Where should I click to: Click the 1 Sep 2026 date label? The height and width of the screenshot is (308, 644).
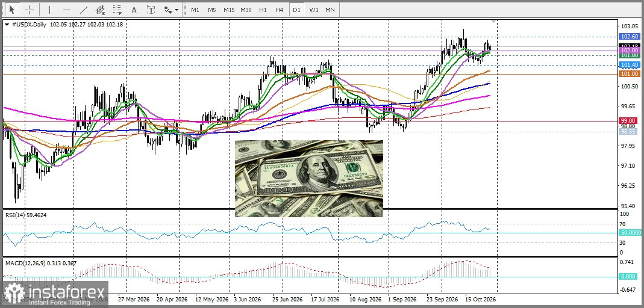click(402, 299)
